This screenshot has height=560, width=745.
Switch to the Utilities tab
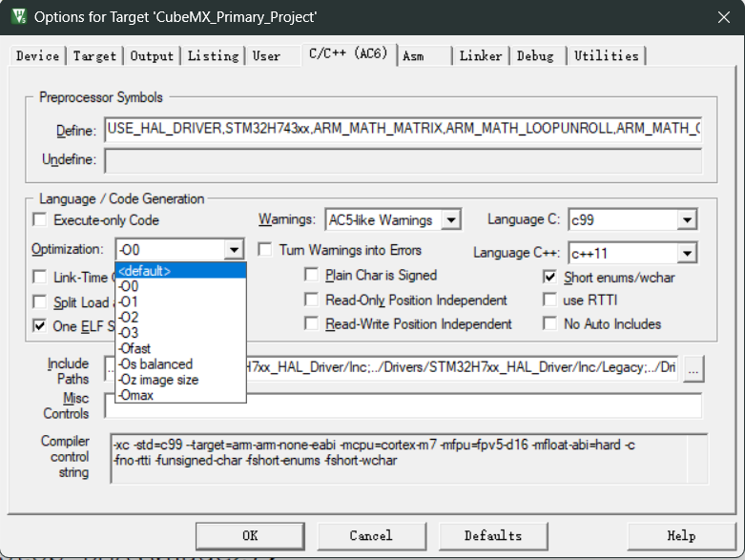pyautogui.click(x=607, y=56)
